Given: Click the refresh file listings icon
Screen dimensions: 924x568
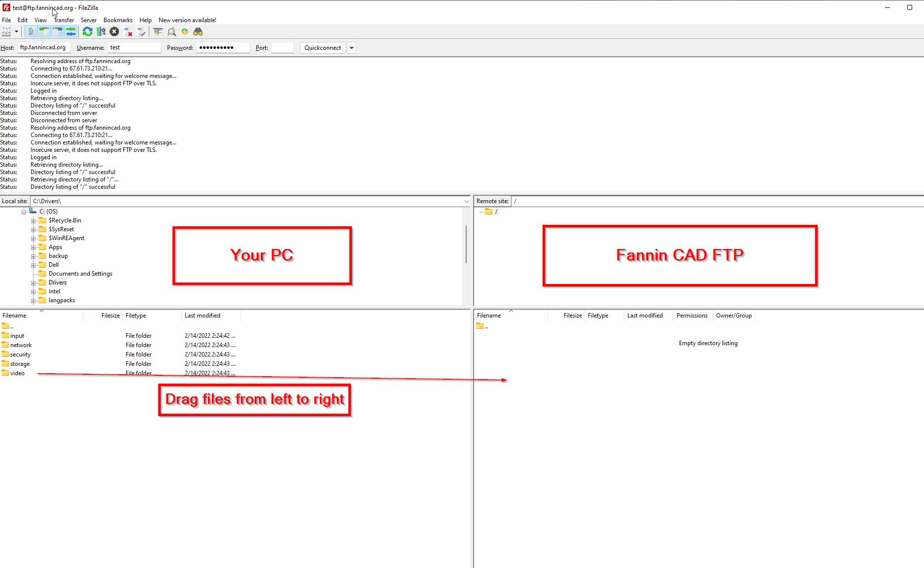Looking at the screenshot, I should click(87, 32).
